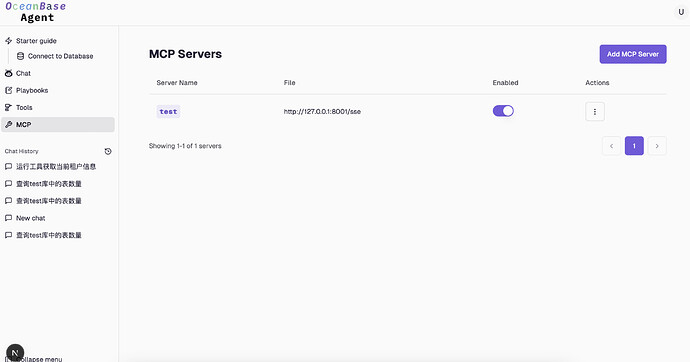Viewport: 690px width, 362px height.
Task: Click the Tools icon in the sidebar
Action: click(x=8, y=108)
